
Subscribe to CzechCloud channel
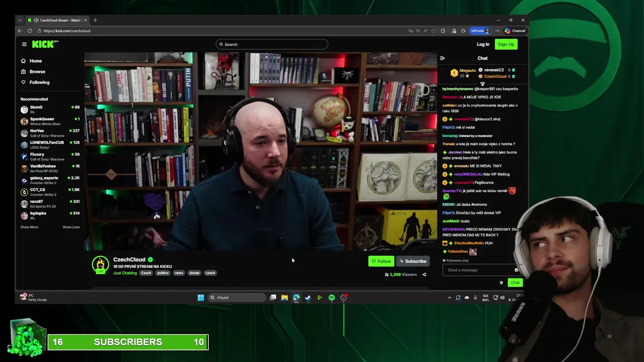(413, 261)
